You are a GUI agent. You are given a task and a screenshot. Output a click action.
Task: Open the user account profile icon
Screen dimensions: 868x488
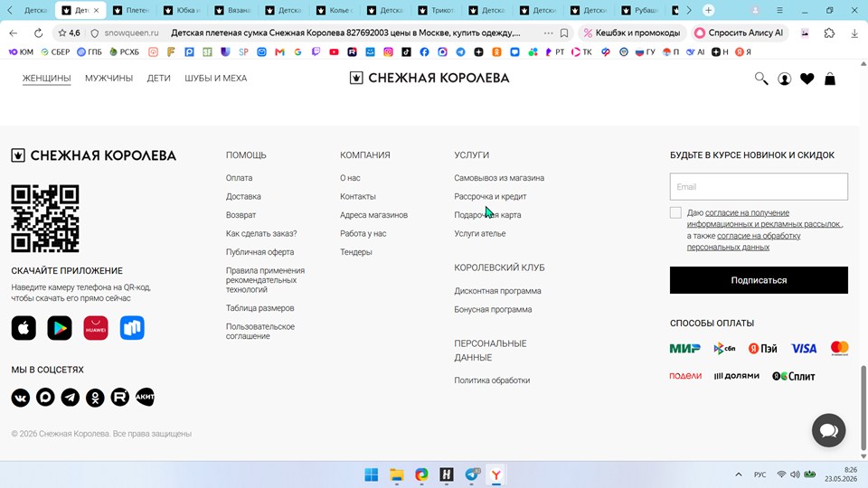[x=785, y=79]
